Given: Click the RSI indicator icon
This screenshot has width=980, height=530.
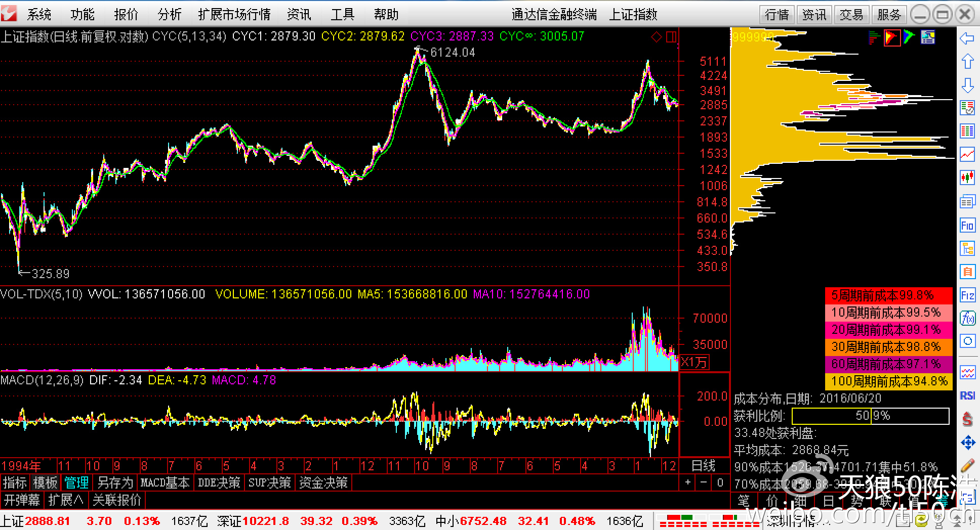Looking at the screenshot, I should (x=967, y=395).
